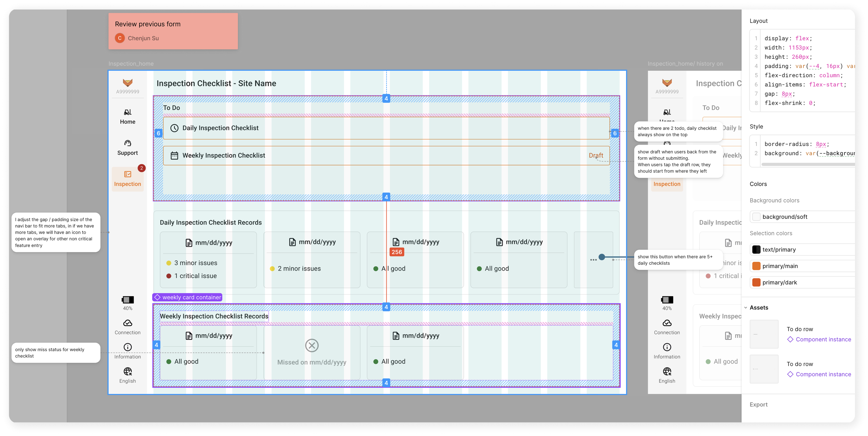Click the Export section header
868x436 pixels.
758,404
